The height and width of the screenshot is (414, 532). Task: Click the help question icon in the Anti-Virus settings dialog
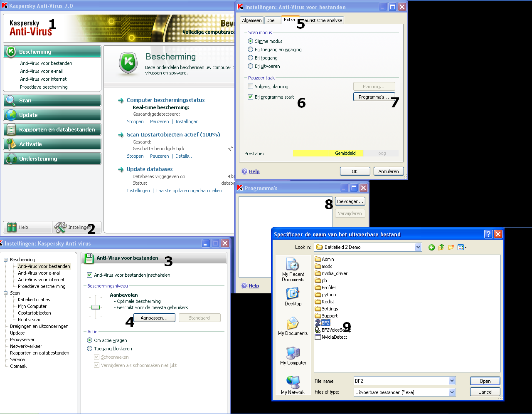244,171
